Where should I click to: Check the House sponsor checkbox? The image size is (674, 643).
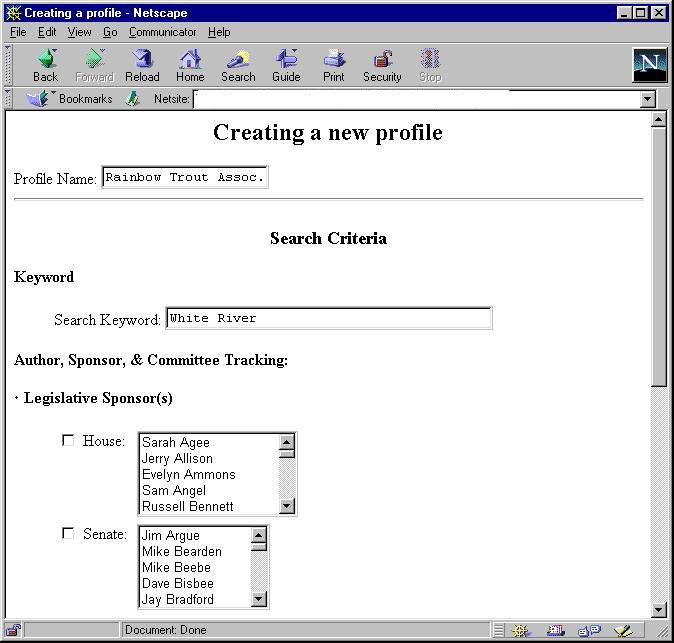click(68, 440)
